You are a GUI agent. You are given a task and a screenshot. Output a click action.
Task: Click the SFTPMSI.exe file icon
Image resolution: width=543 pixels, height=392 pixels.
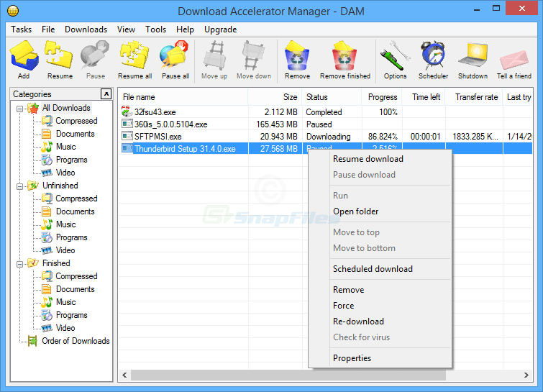pyautogui.click(x=127, y=136)
